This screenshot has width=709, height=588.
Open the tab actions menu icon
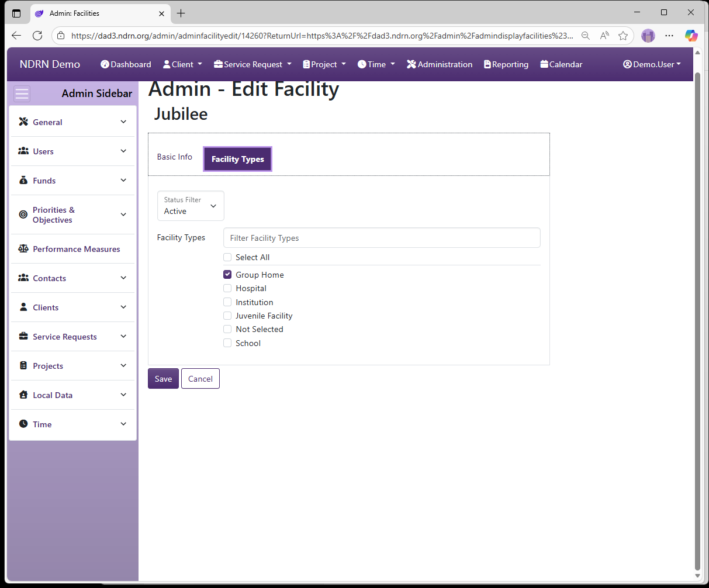16,13
